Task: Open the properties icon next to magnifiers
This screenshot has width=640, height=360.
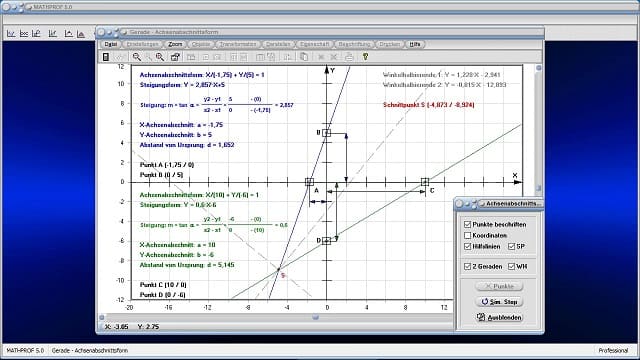Action: click(x=175, y=57)
